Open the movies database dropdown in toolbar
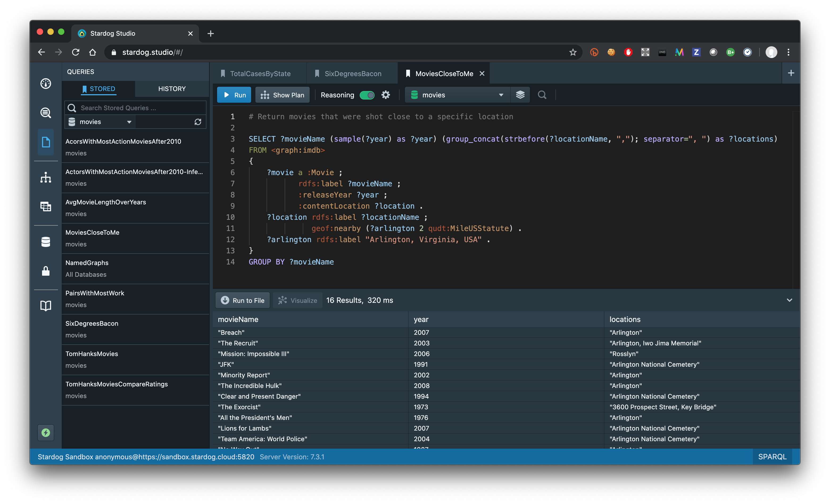 (457, 95)
